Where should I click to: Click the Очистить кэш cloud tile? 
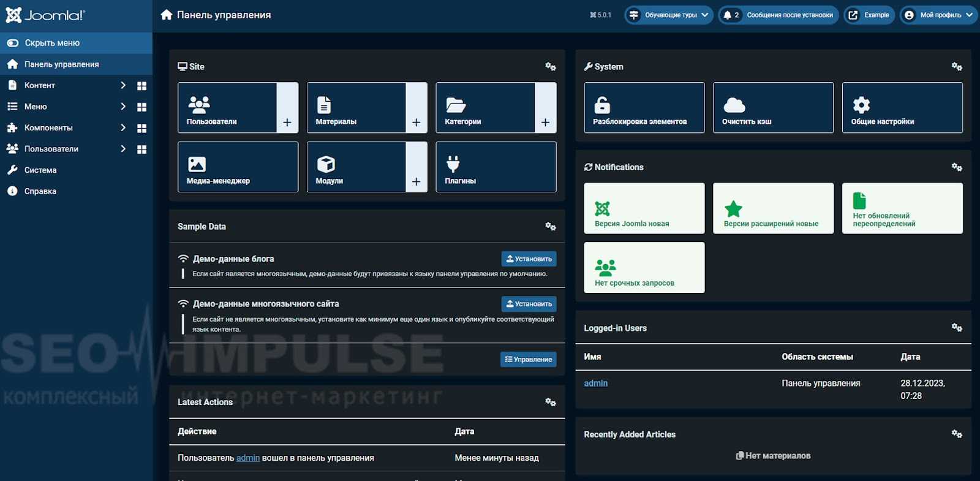tap(773, 108)
